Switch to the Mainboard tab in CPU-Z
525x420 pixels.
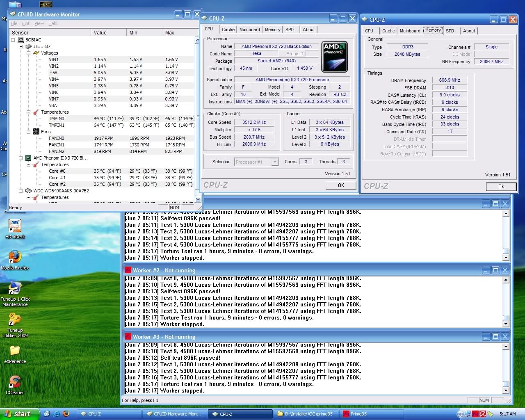click(249, 30)
